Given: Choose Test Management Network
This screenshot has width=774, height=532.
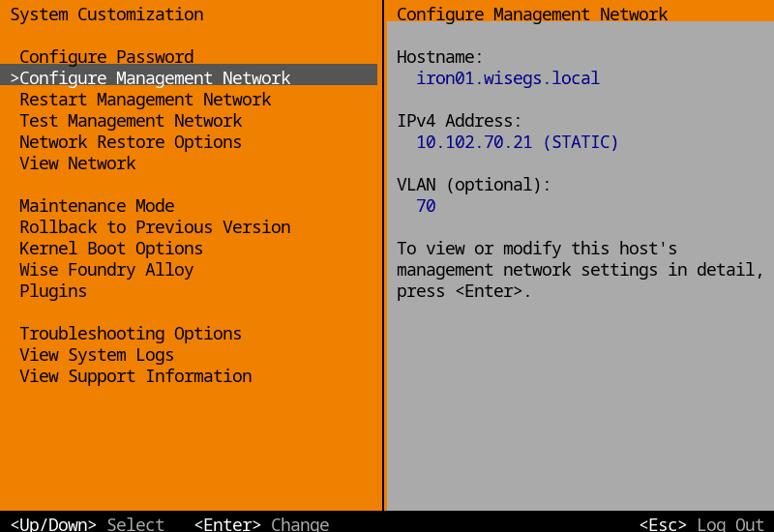Looking at the screenshot, I should [x=131, y=121].
